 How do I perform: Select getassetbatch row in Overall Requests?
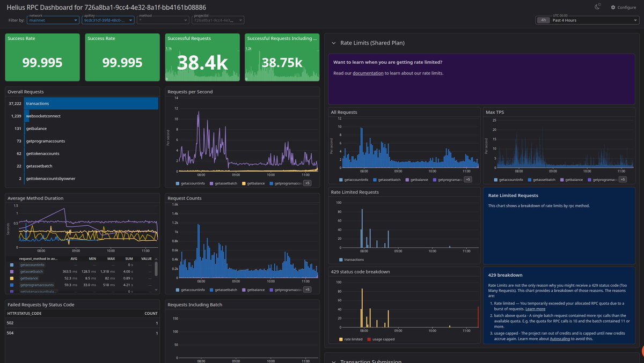click(83, 166)
